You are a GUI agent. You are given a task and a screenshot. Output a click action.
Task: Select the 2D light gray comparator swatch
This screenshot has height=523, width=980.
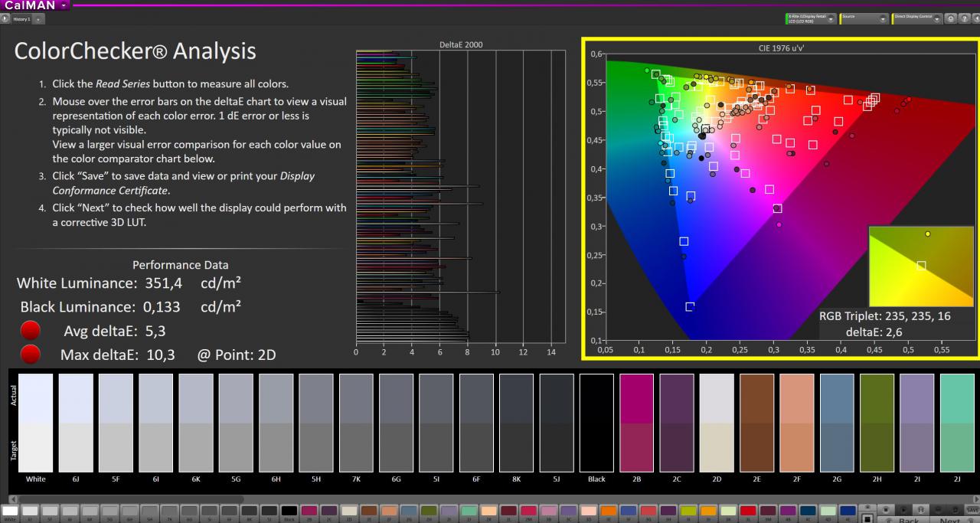point(717,423)
